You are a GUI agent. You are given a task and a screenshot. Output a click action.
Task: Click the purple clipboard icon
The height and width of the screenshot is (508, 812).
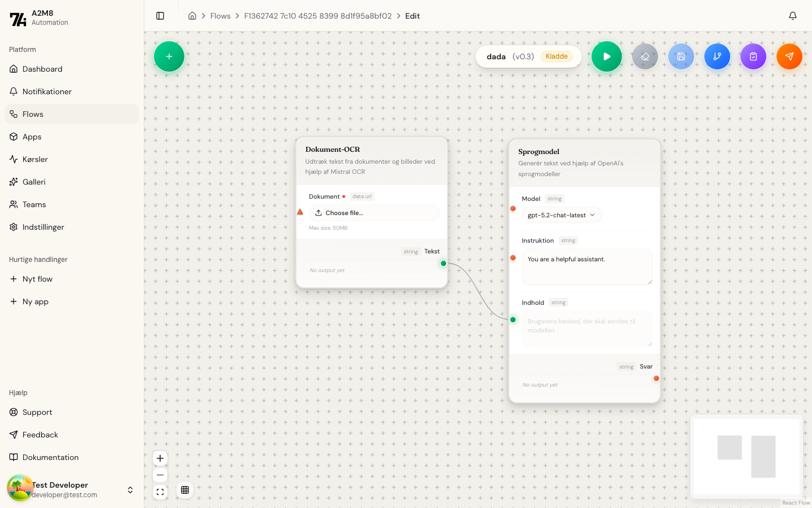(x=753, y=56)
